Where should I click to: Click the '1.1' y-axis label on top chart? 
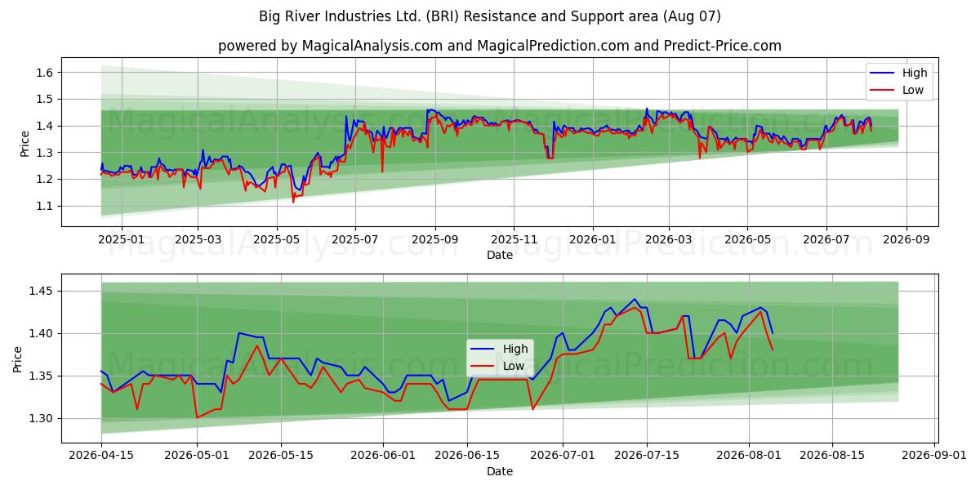point(46,206)
